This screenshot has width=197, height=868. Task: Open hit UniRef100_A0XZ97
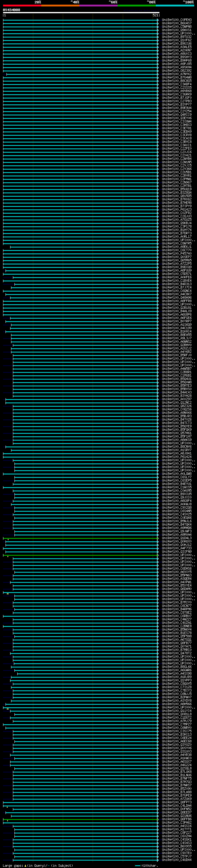click(177, 399)
